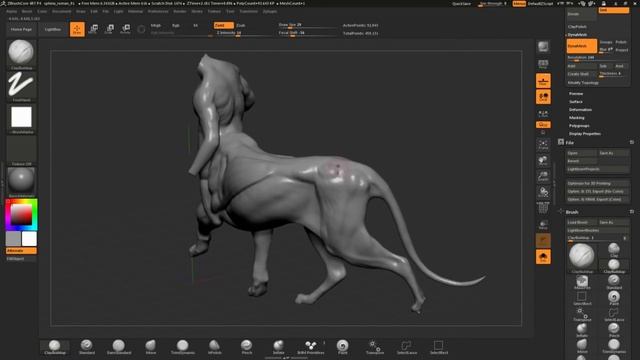
Task: Select Inflate brush in bottom shelf
Action: pyautogui.click(x=278, y=347)
